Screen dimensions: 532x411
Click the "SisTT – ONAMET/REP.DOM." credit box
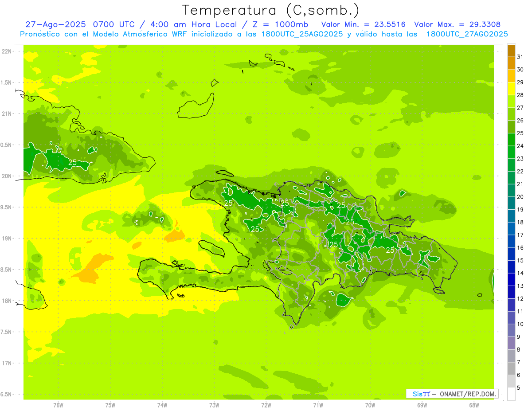point(452,394)
